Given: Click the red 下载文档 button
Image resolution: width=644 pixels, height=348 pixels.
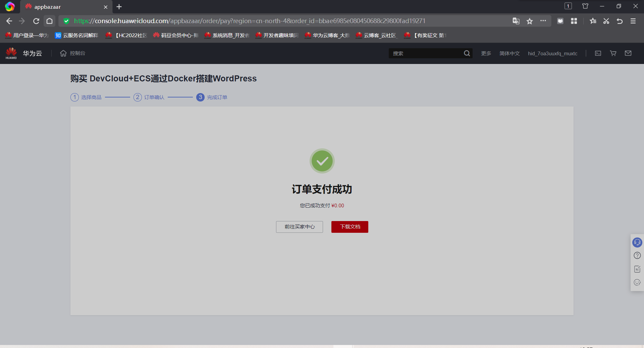Looking at the screenshot, I should tap(350, 227).
